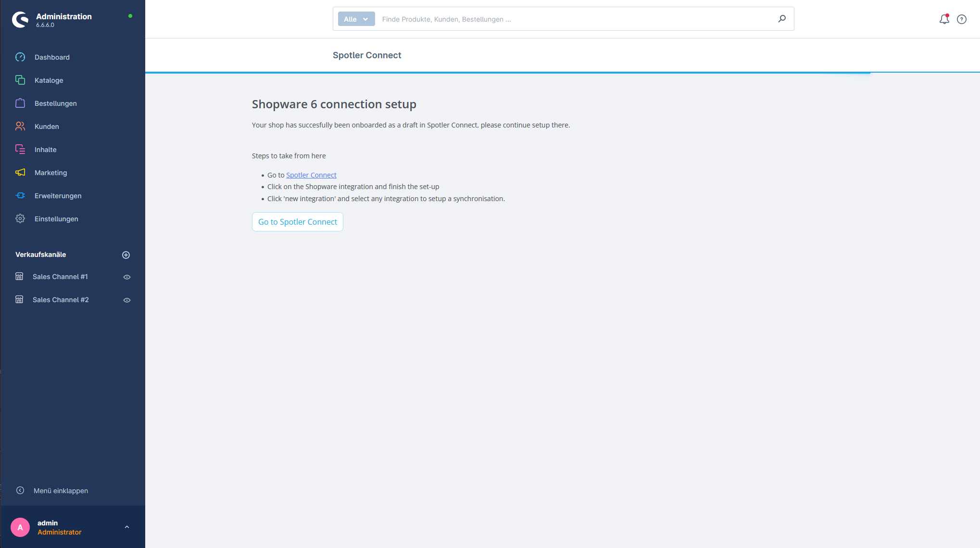Click the storefront icon for Sales Channel #2
This screenshot has height=548, width=980.
point(19,300)
